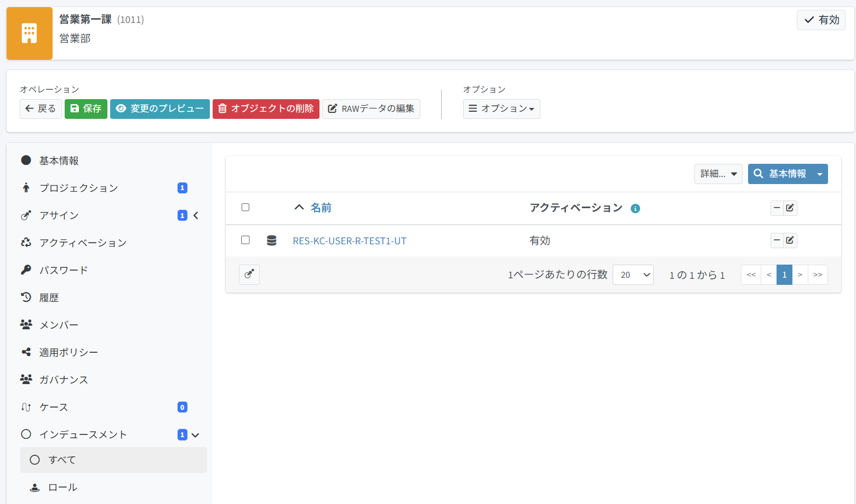This screenshot has width=856, height=504.
Task: Click the red オブジェクトの削除 button
Action: [266, 109]
